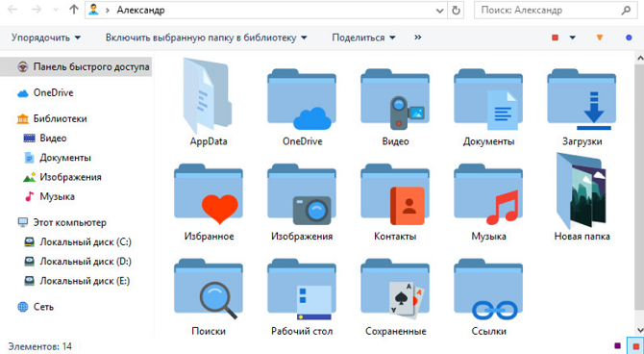
Task: Click the Александр breadcrumb in address bar
Action: tap(140, 11)
